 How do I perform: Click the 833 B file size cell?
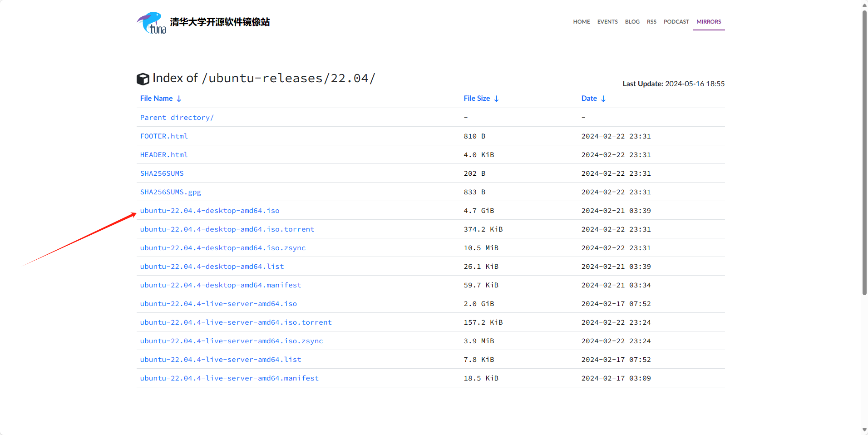pos(474,192)
